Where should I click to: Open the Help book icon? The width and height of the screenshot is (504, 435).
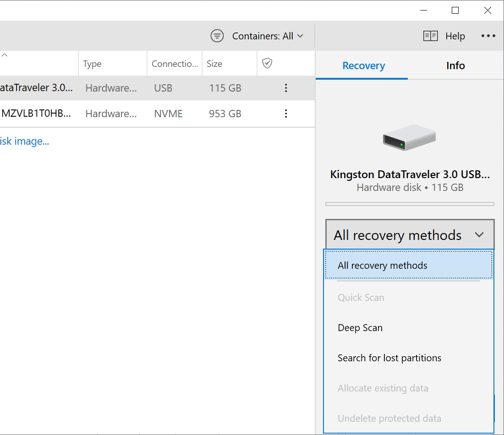point(430,36)
